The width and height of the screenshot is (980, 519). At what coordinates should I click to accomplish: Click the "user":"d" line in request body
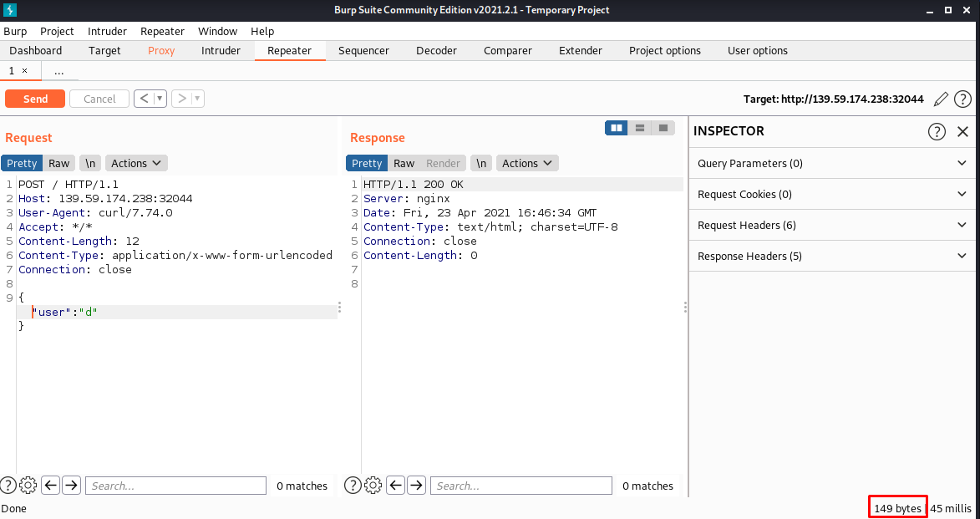(x=65, y=312)
